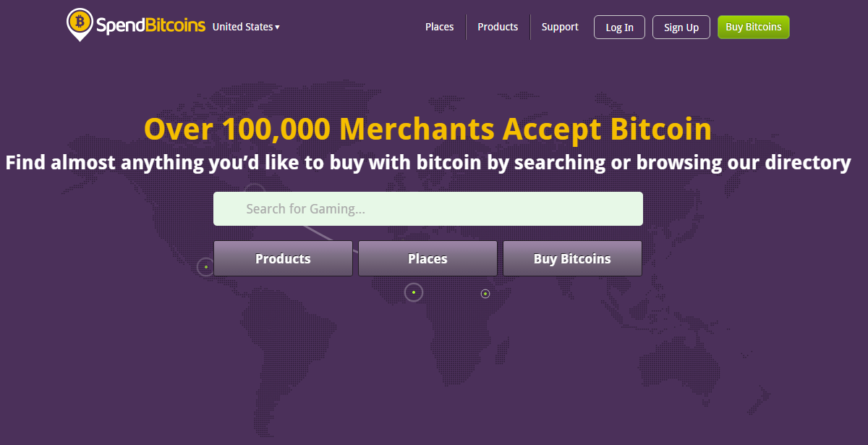Viewport: 868px width, 445px height.
Task: Click the Sign Up button
Action: pyautogui.click(x=681, y=27)
